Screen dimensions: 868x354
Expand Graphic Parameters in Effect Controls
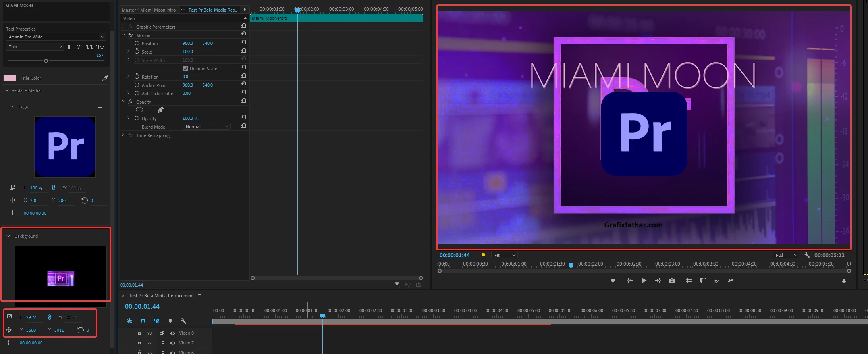[123, 26]
